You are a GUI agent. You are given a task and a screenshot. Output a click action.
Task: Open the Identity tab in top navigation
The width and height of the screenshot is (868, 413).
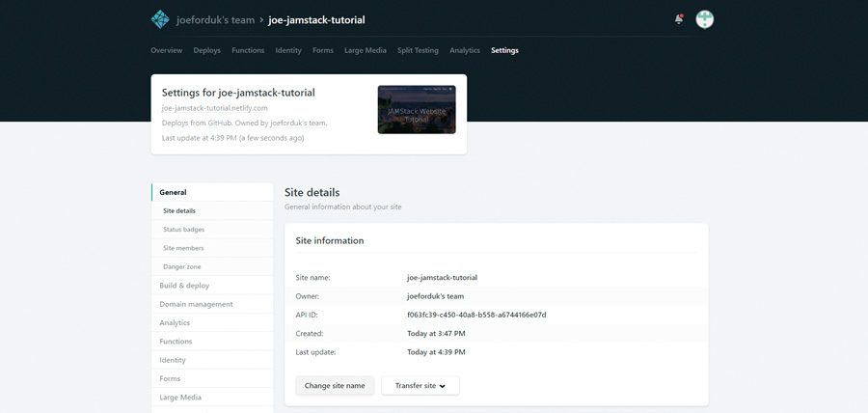[288, 50]
